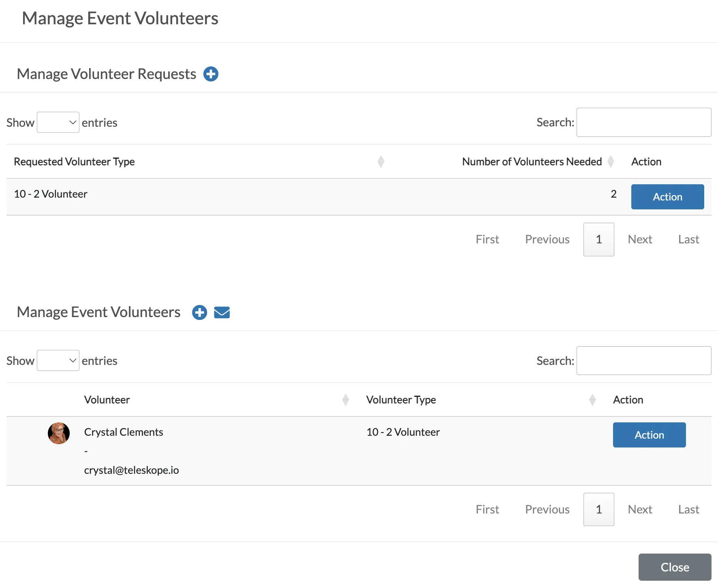Go to Last page of event volunteers
This screenshot has width=718, height=588.
click(x=688, y=509)
